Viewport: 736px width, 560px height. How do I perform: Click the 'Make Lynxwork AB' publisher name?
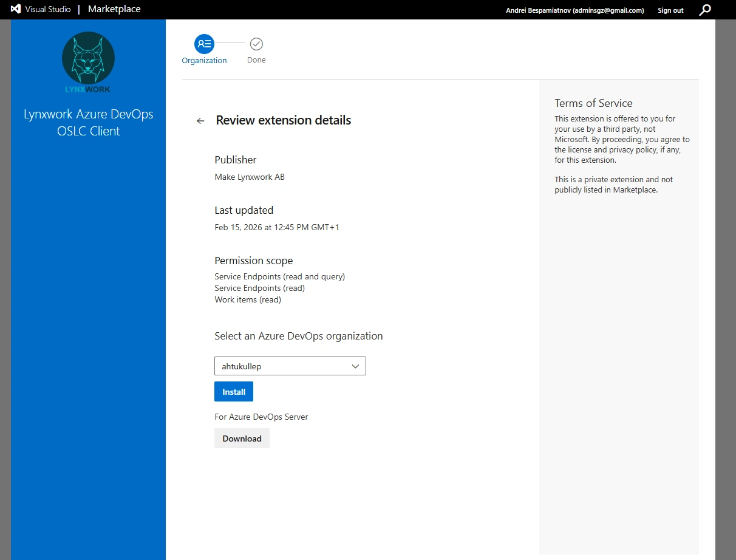click(x=250, y=177)
